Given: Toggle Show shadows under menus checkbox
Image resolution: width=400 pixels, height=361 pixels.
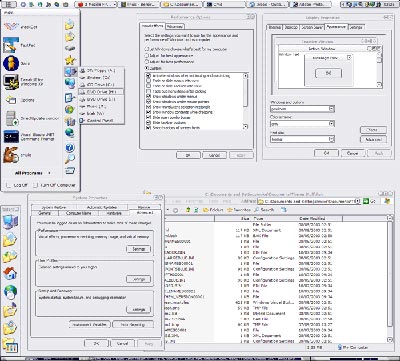Looking at the screenshot, I should (x=149, y=96).
